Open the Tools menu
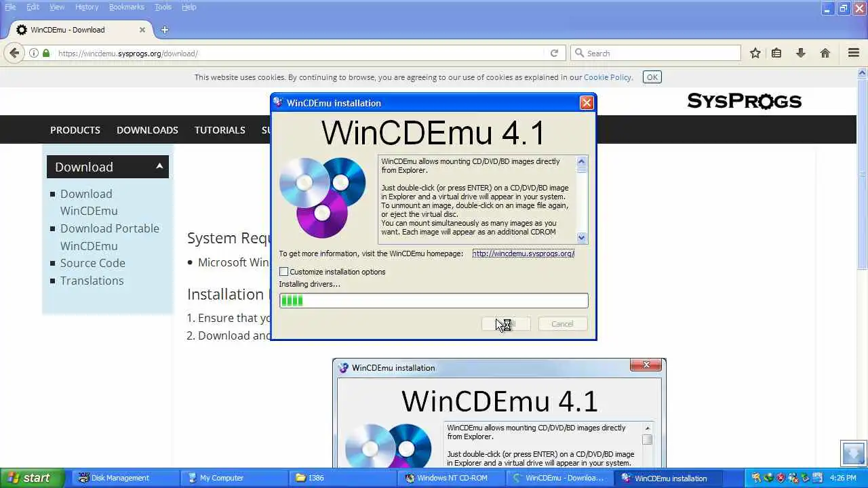 (x=163, y=7)
